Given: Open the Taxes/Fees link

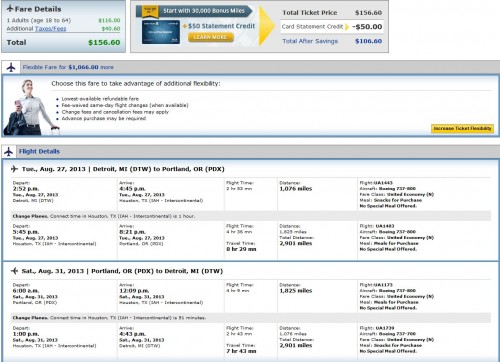Looking at the screenshot, I should 51,29.
